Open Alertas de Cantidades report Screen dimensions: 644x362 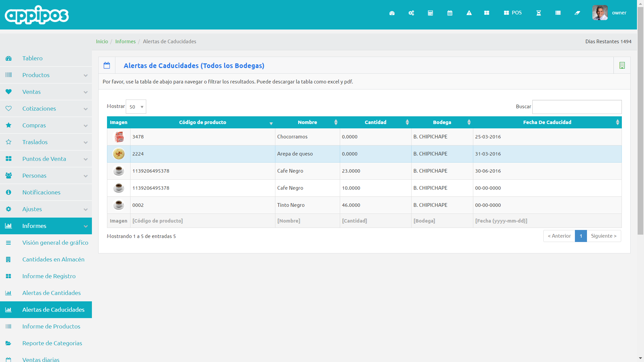(51, 293)
